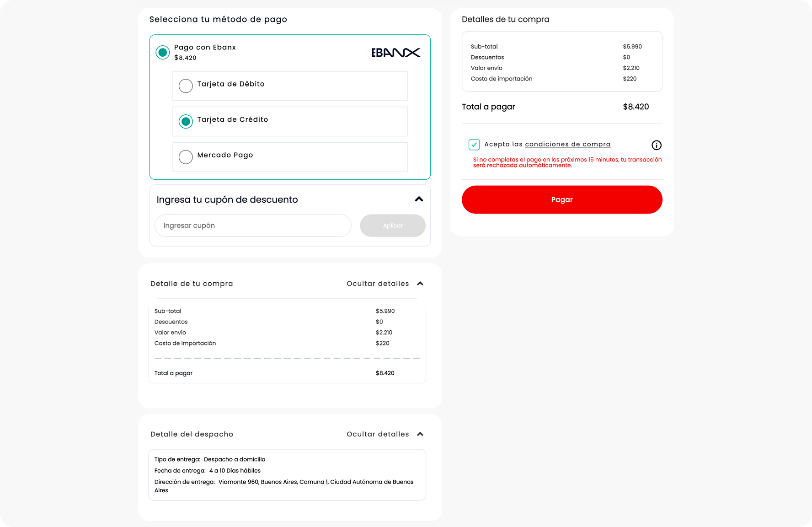This screenshot has height=527, width=812.
Task: Select Tarjeta de Crédito payment option
Action: pos(186,122)
